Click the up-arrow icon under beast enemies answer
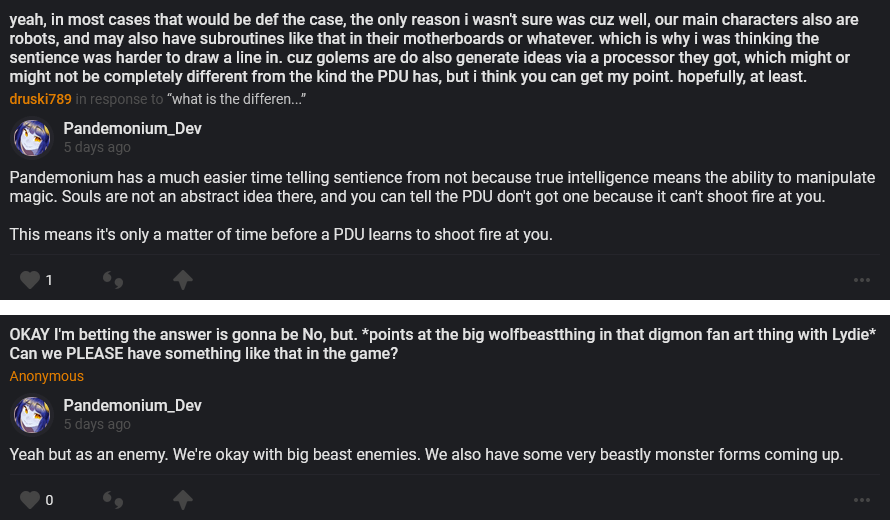Image resolution: width=890 pixels, height=520 pixels. 182,499
